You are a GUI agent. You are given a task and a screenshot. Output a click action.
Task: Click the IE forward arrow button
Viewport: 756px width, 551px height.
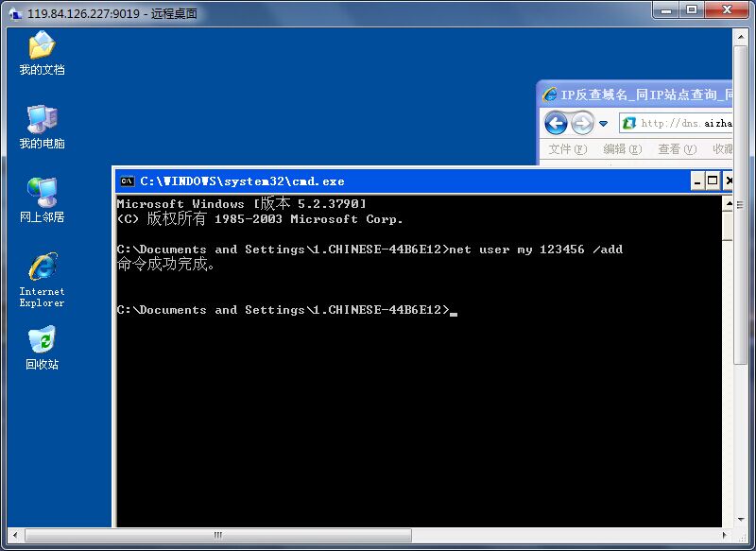(x=582, y=124)
